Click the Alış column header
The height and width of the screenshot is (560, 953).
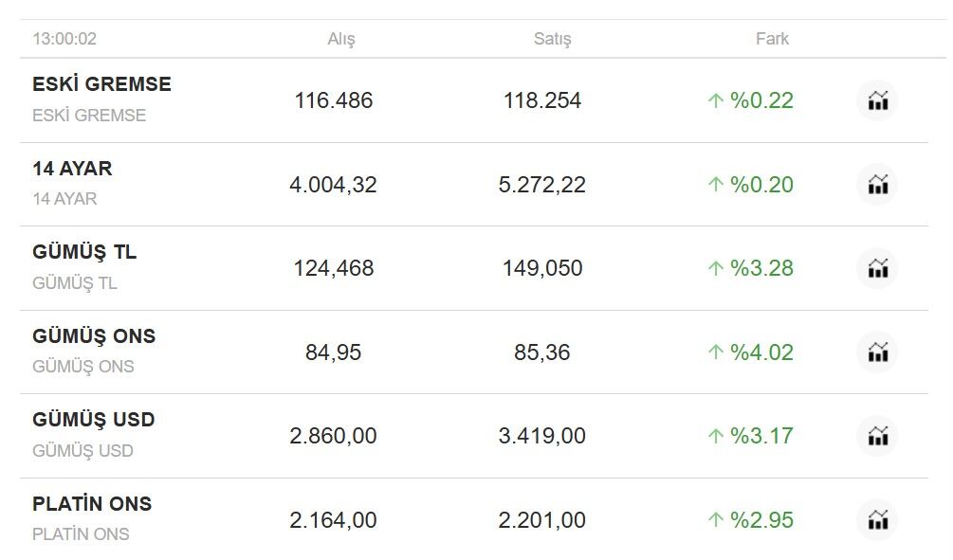(341, 39)
